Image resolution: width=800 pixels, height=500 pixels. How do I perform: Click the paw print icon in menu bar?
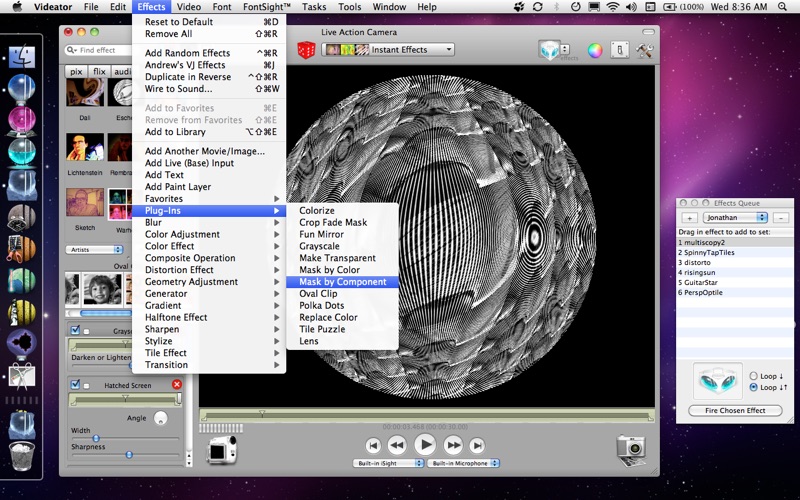click(x=519, y=7)
